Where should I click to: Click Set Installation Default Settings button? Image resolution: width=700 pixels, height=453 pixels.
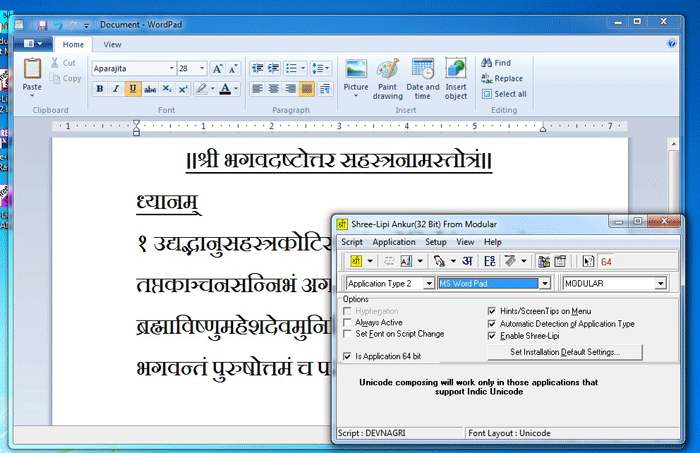tap(565, 352)
